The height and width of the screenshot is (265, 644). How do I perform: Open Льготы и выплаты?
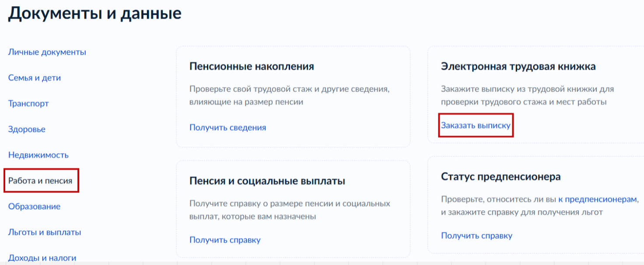44,232
